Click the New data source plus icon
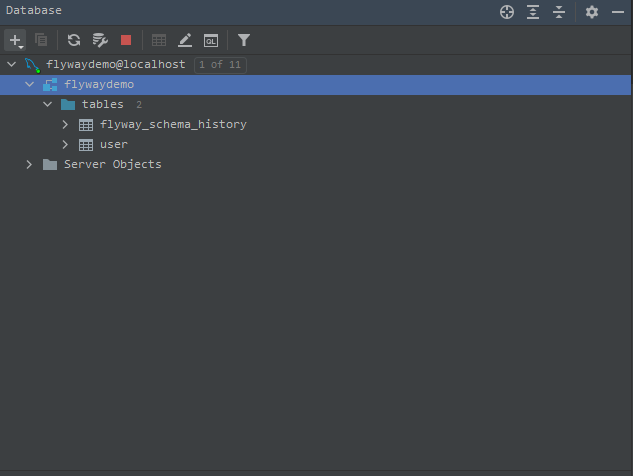Screen dimensions: 633x476 tap(15, 40)
